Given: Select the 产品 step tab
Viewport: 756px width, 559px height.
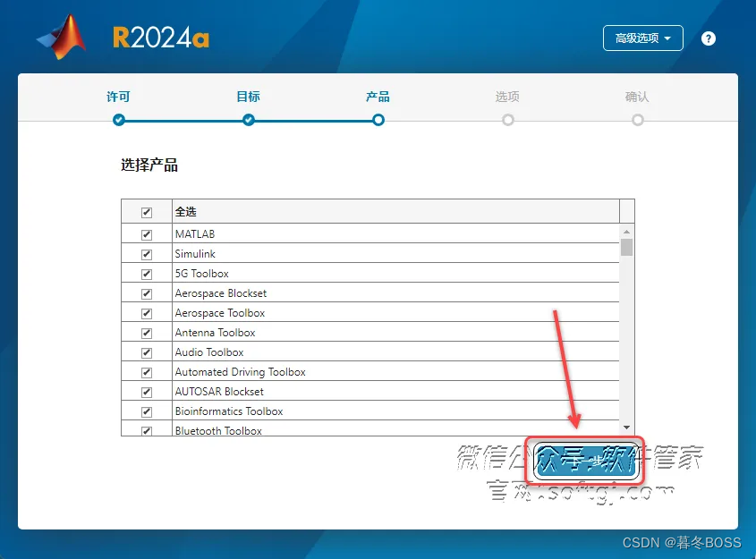Looking at the screenshot, I should point(378,97).
